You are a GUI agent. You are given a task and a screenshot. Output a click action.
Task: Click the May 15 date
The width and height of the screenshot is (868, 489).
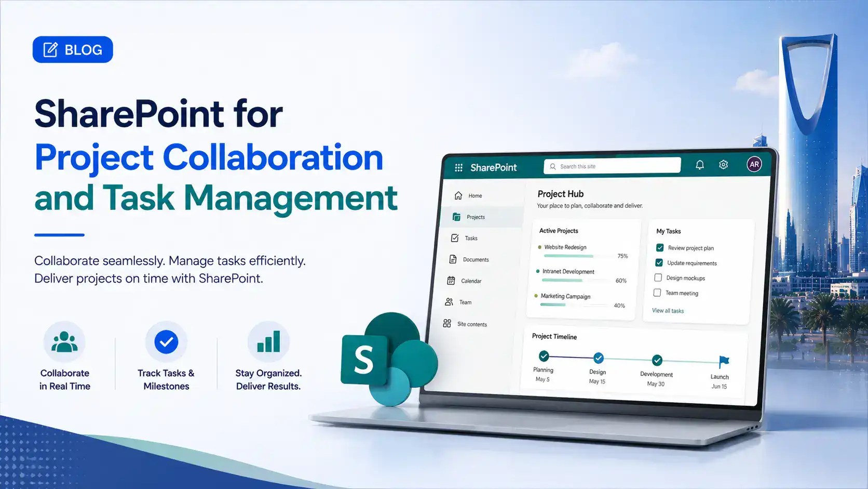pyautogui.click(x=597, y=381)
